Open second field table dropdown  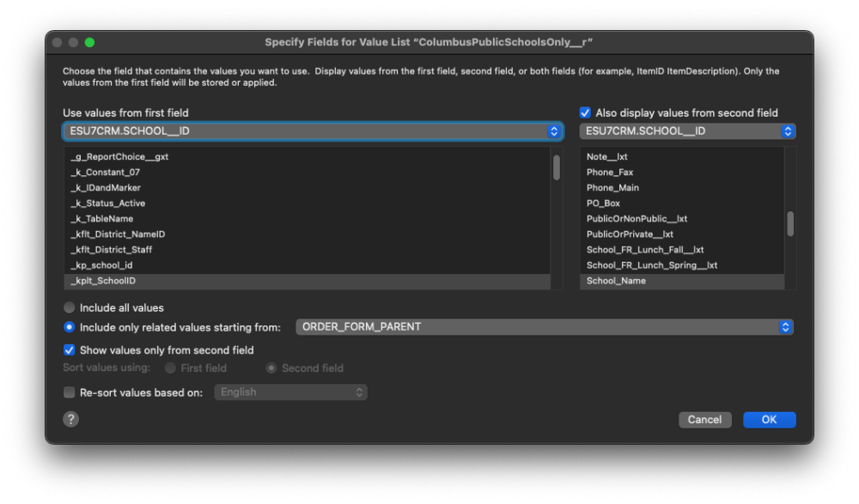click(687, 131)
